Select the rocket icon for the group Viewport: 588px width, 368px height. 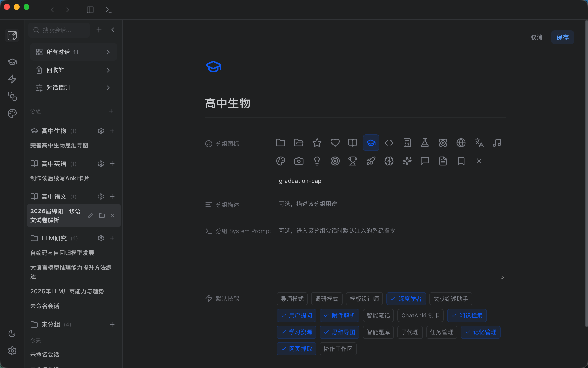(x=371, y=161)
